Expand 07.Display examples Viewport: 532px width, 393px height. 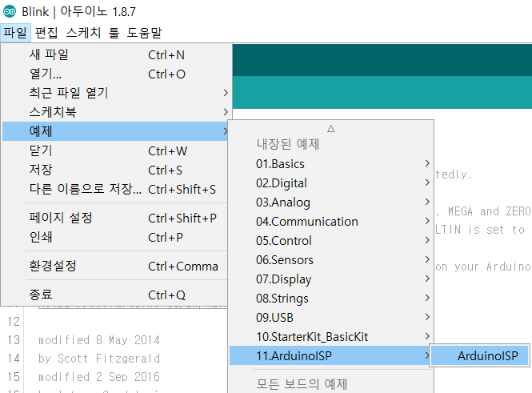coord(331,279)
